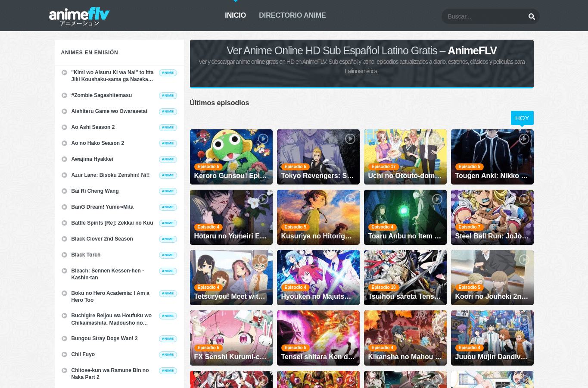Click play icon on Tokyo Revengers thumbnail

(350, 139)
